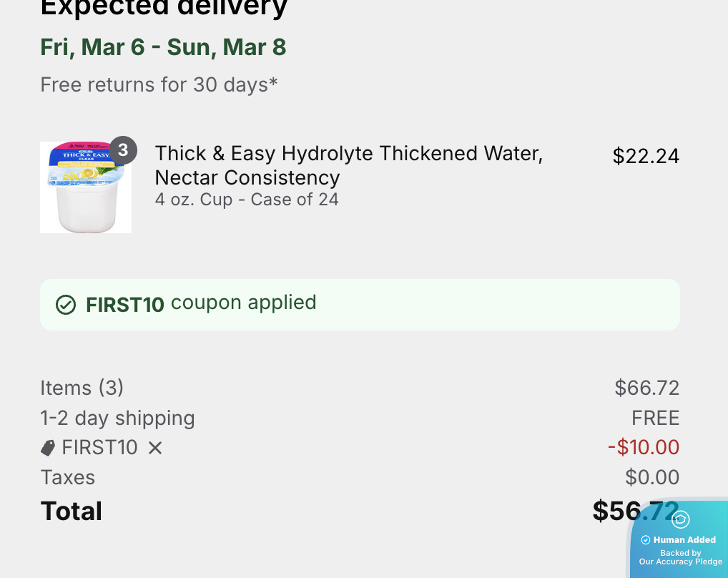This screenshot has width=728, height=578.
Task: Click the Human Added label
Action: click(x=684, y=540)
